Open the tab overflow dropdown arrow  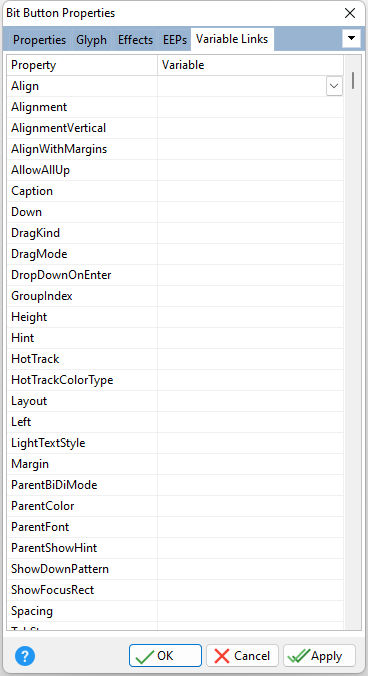coord(351,39)
